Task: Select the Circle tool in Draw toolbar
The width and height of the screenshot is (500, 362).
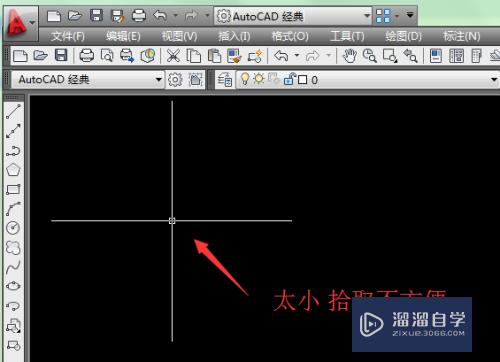Action: [13, 228]
